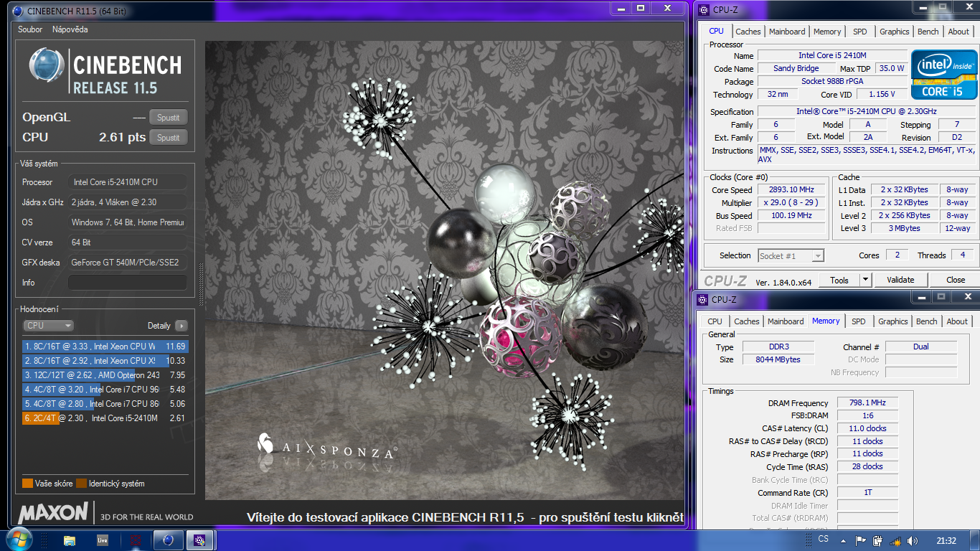Viewport: 980px width, 551px height.
Task: Open the taskbar clock showing 21:32
Action: click(x=946, y=540)
